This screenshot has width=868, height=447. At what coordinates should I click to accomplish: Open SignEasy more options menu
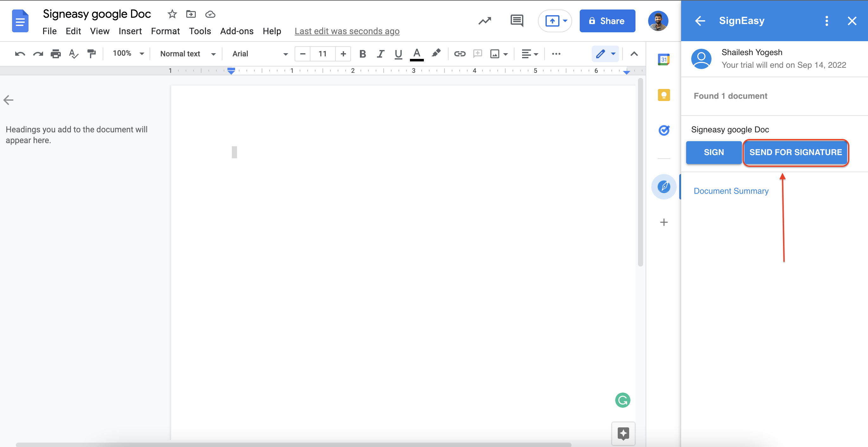pyautogui.click(x=826, y=21)
